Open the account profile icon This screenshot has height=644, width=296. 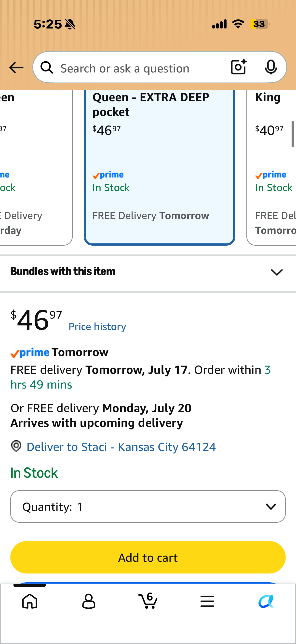pyautogui.click(x=89, y=601)
